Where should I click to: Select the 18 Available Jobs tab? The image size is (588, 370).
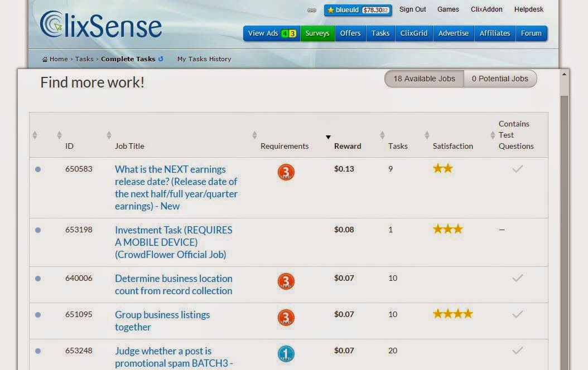[x=424, y=79]
